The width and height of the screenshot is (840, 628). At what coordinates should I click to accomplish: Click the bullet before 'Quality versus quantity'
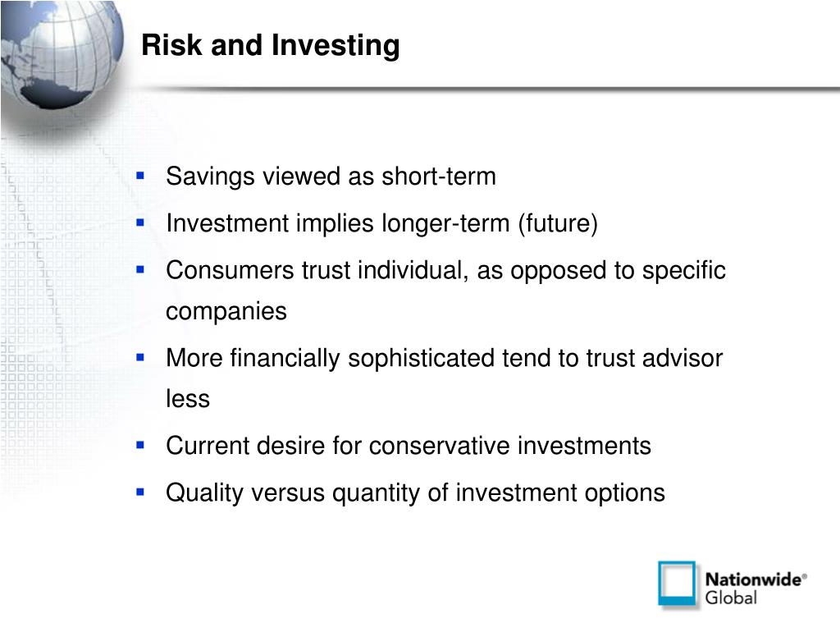coord(140,492)
